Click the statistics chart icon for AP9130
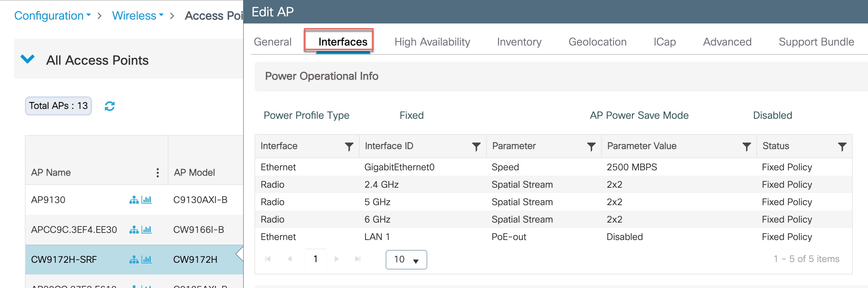This screenshot has width=868, height=288. pos(146,200)
